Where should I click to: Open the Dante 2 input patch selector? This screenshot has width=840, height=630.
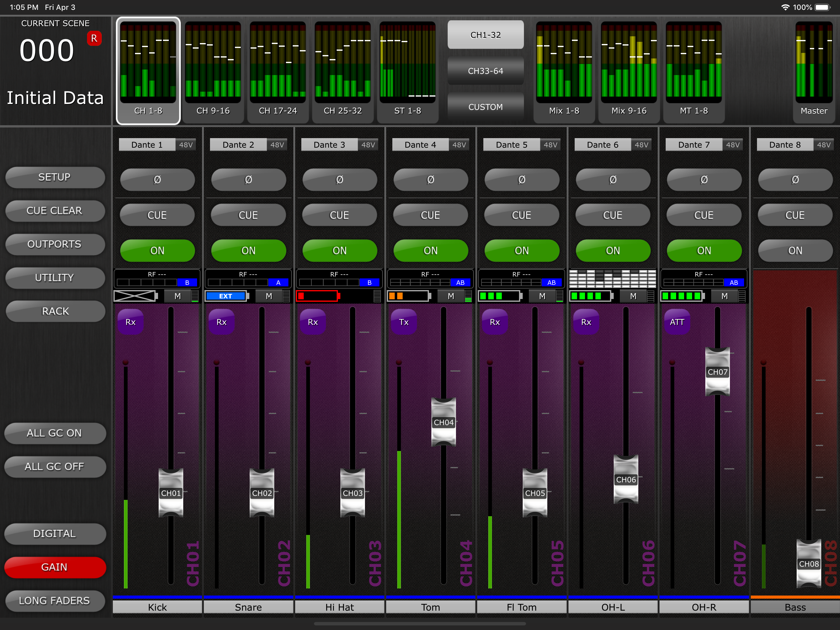tap(238, 145)
